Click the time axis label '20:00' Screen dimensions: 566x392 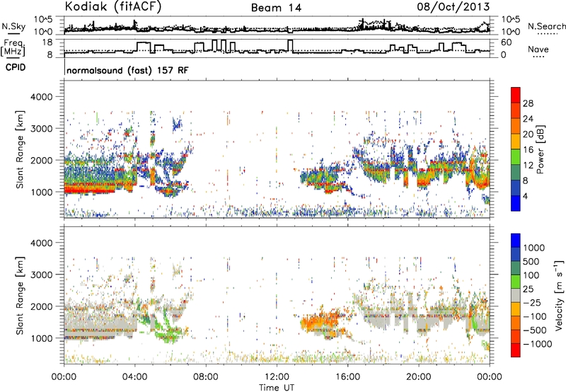419,377
